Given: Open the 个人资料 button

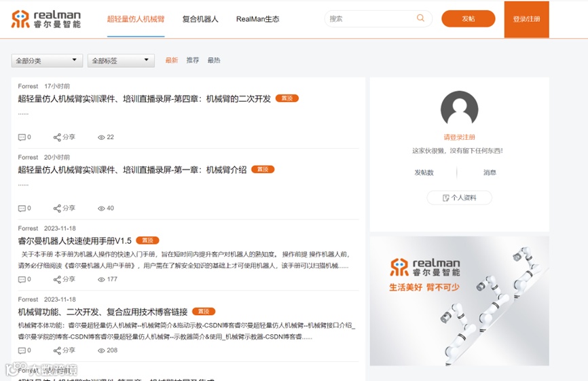Looking at the screenshot, I should 460,198.
